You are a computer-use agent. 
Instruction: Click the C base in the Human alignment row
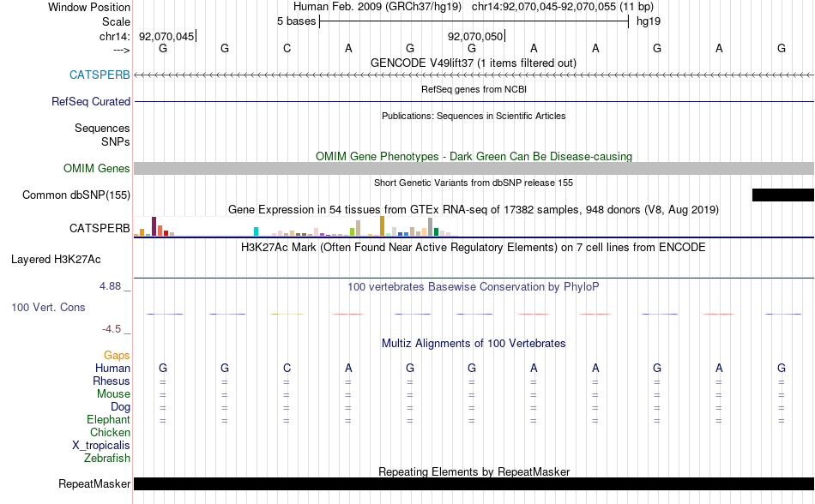287,368
